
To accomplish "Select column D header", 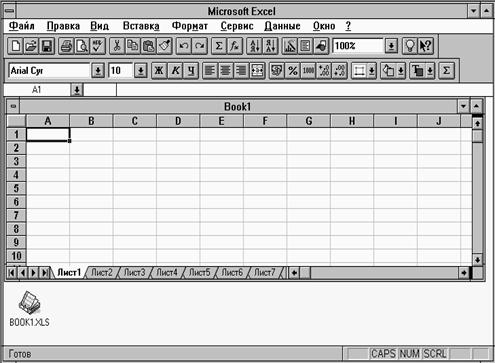I will pos(178,121).
